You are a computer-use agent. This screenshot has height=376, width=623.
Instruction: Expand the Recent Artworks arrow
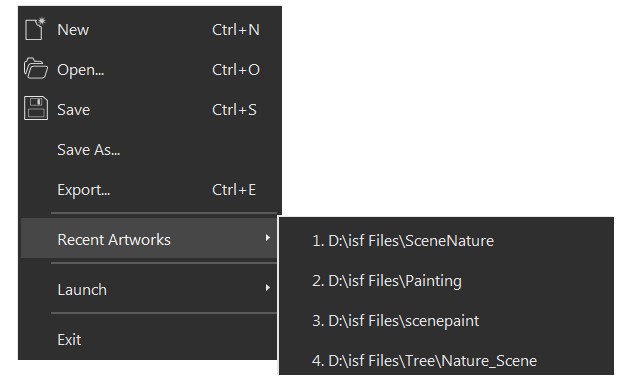pos(268,238)
